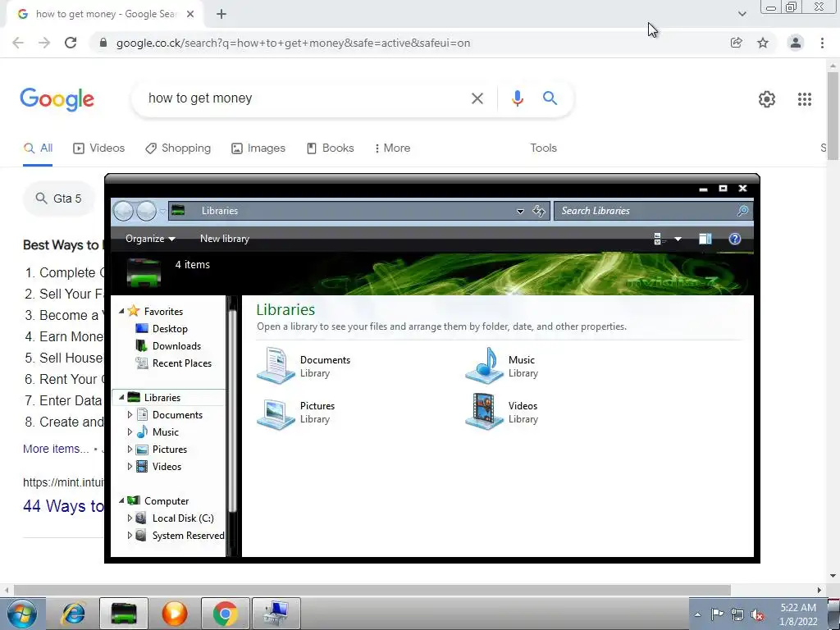Close the 'how to get money' tab
840x630 pixels.
click(x=190, y=15)
